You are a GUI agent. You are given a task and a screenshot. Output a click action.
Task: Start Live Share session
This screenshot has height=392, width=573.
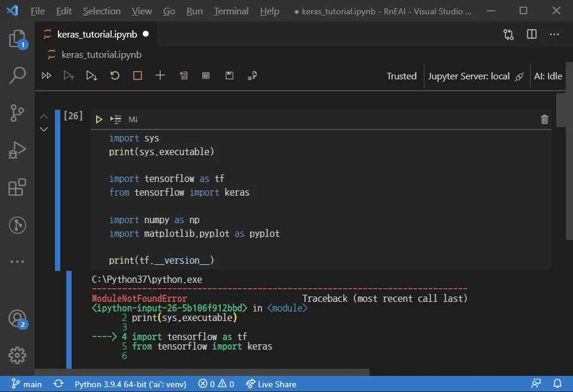pos(271,384)
